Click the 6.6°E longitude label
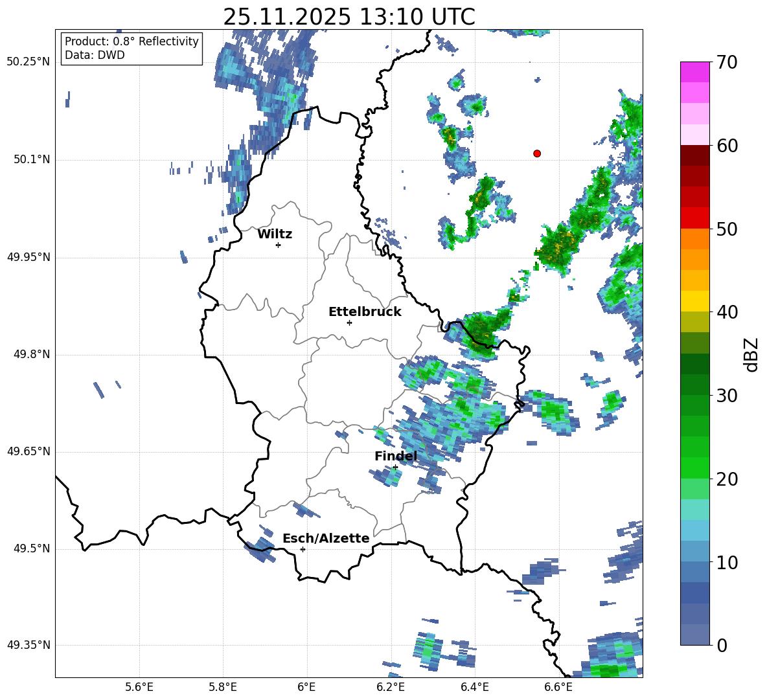This screenshot has height=700, width=767. pos(558,687)
